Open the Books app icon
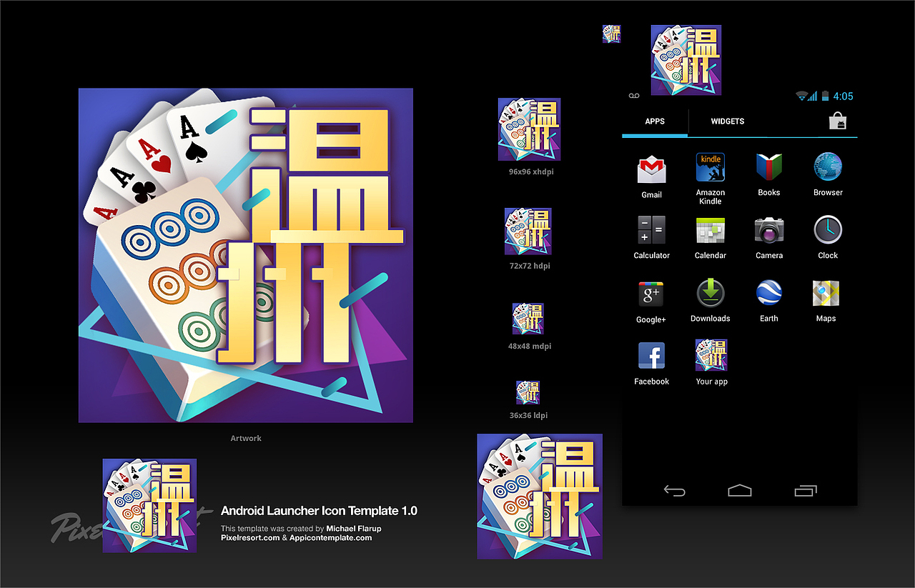Screen dimensions: 915x588 [x=769, y=167]
